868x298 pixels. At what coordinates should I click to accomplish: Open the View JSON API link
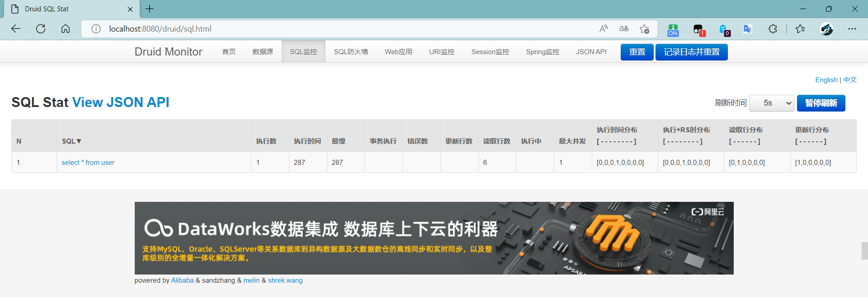pyautogui.click(x=121, y=102)
